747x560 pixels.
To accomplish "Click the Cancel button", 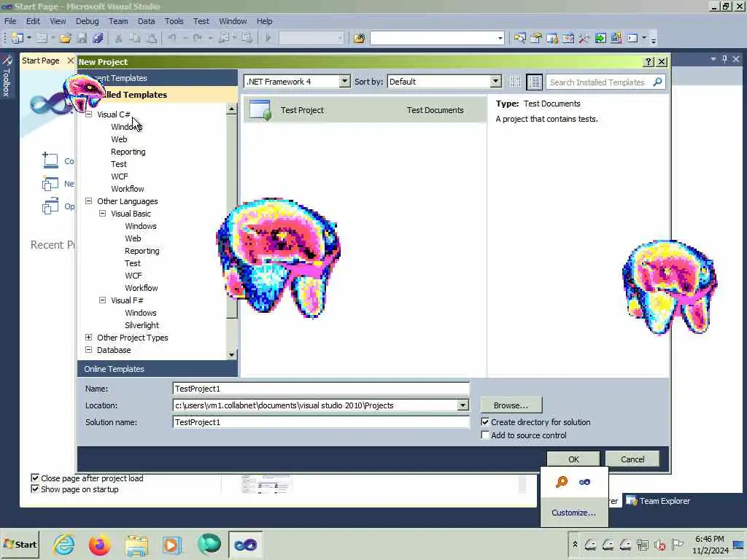I will click(632, 459).
